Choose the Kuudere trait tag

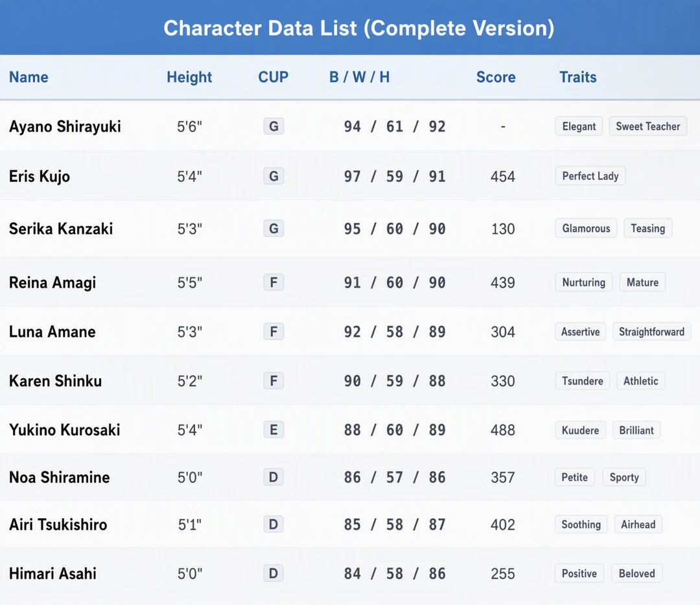pos(580,430)
